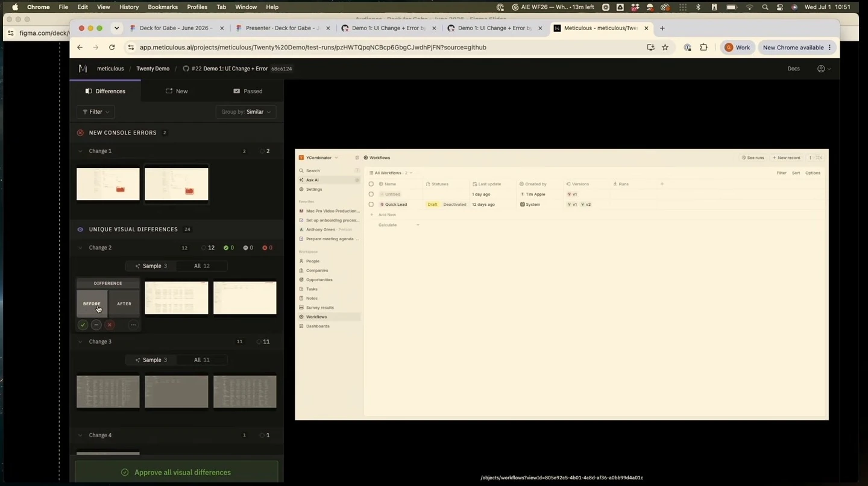Approve Change 2 screenshot with green checkmark
Image resolution: width=868 pixels, height=486 pixels.
click(83, 325)
